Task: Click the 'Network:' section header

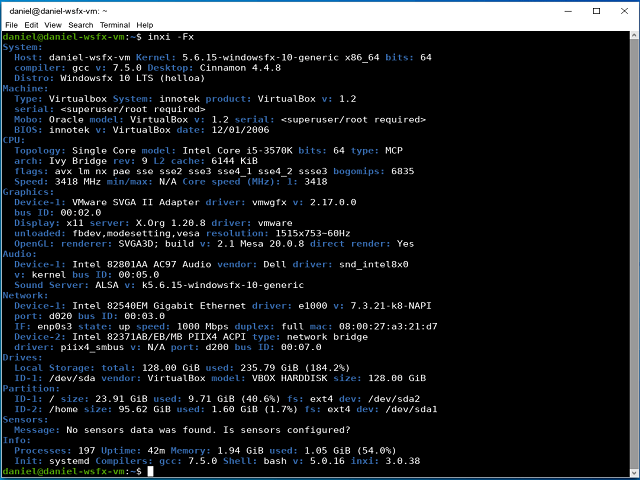Action: coord(27,297)
